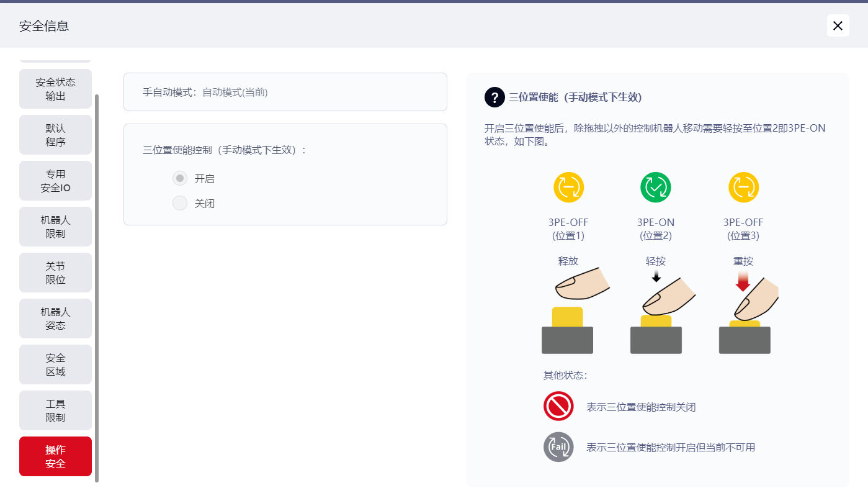Click the red prohibited enable-closed icon
Viewport: 868px width, 493px height.
point(558,407)
